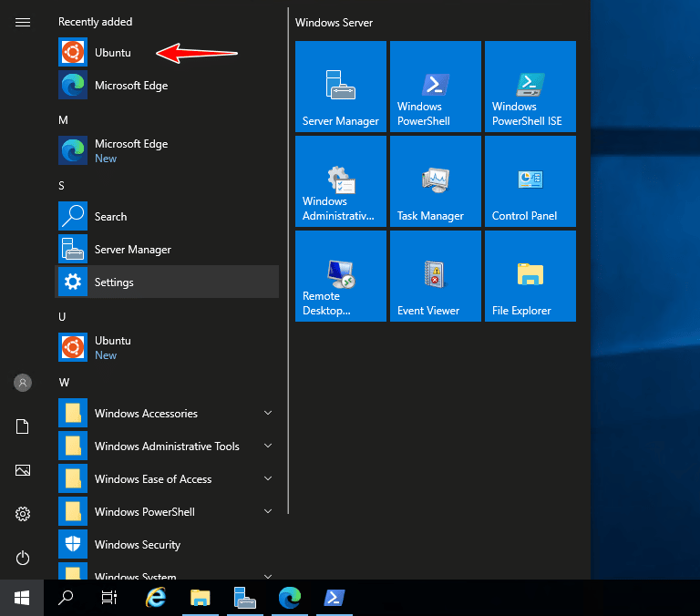This screenshot has height=616, width=700.
Task: Click the letter U section header
Action: pyautogui.click(x=62, y=316)
